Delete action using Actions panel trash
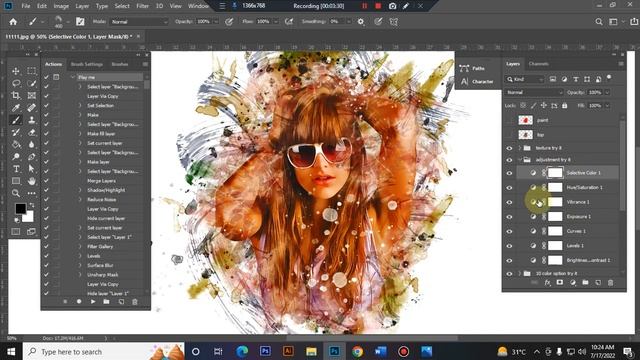This screenshot has height=360, width=640. point(135,302)
